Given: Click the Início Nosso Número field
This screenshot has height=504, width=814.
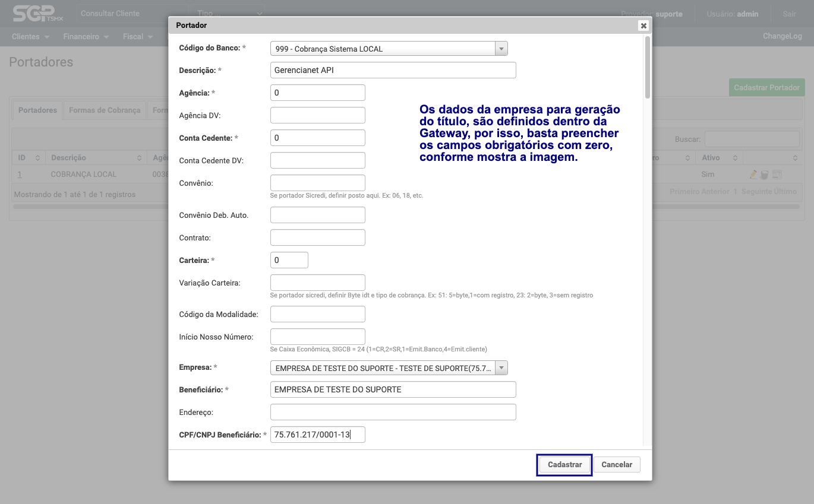Looking at the screenshot, I should click(317, 337).
